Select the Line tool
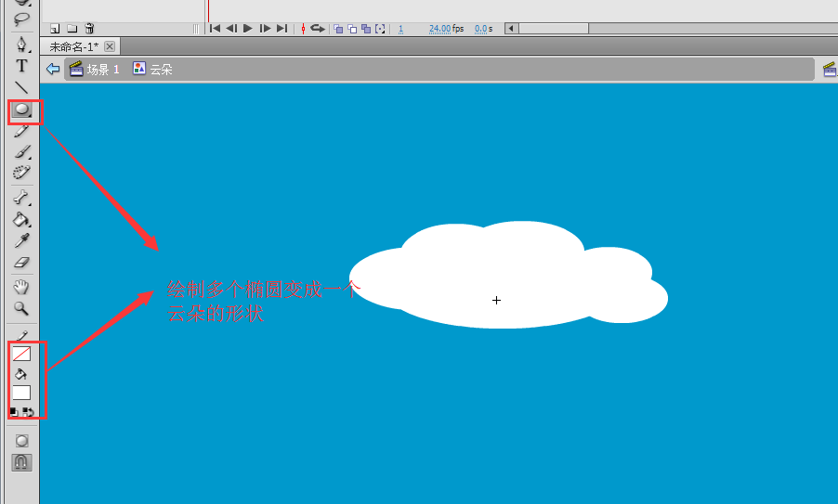838x504 pixels. [x=21, y=87]
